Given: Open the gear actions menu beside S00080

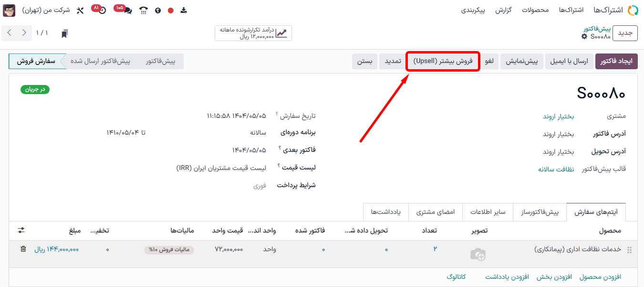Looking at the screenshot, I should tap(584, 37).
